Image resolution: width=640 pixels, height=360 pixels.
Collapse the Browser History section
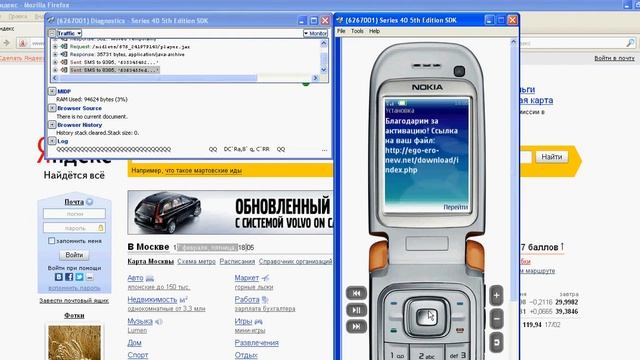click(x=52, y=124)
